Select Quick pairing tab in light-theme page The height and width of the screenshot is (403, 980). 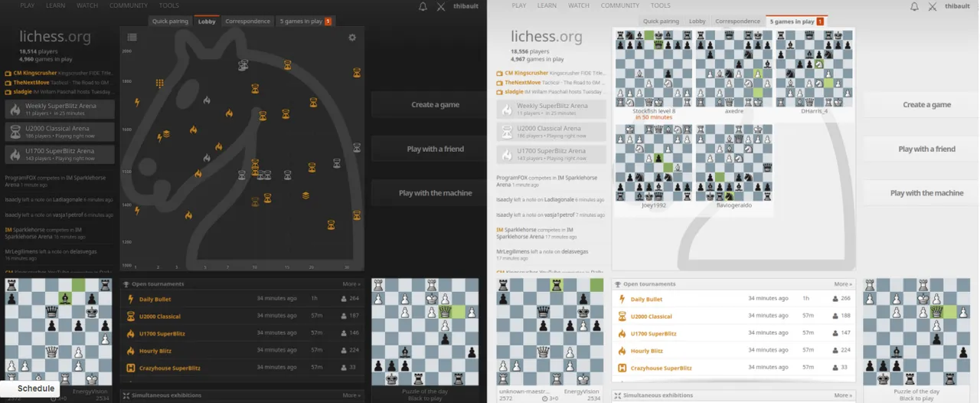click(661, 21)
